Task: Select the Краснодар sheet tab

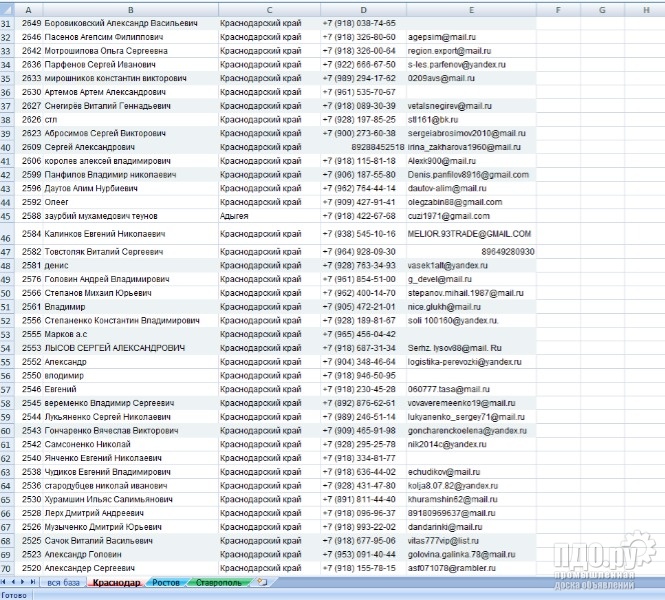Action: coord(115,581)
